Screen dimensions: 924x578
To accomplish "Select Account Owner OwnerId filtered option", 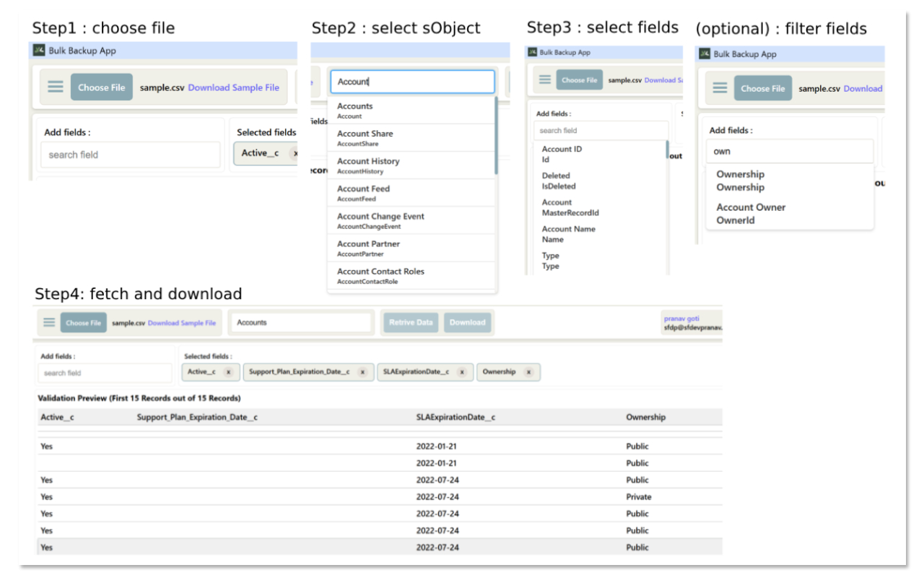I will [x=790, y=214].
